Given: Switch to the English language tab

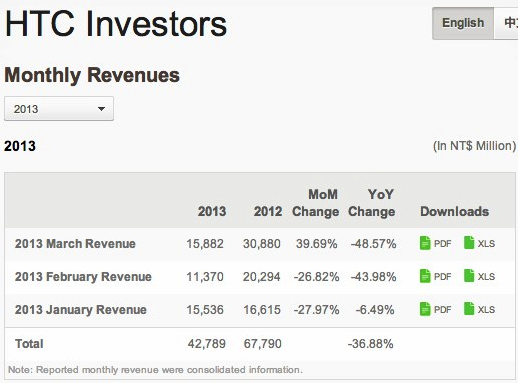Looking at the screenshot, I should point(463,23).
